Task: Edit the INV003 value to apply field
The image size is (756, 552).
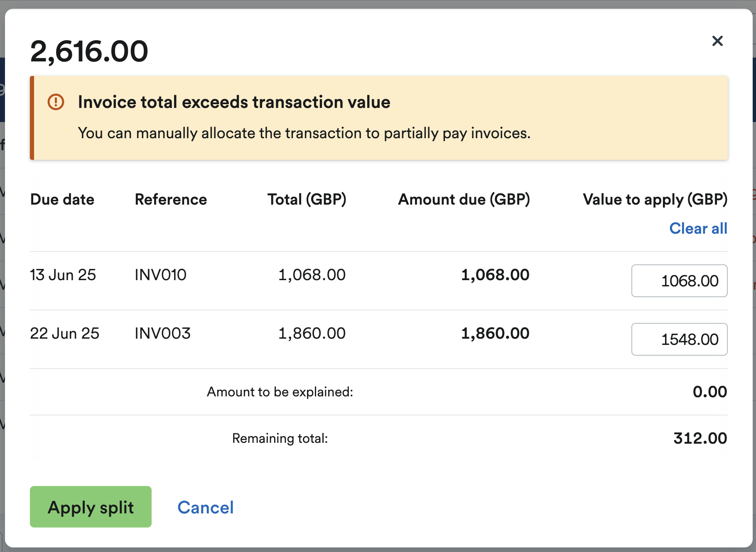Action: click(679, 339)
